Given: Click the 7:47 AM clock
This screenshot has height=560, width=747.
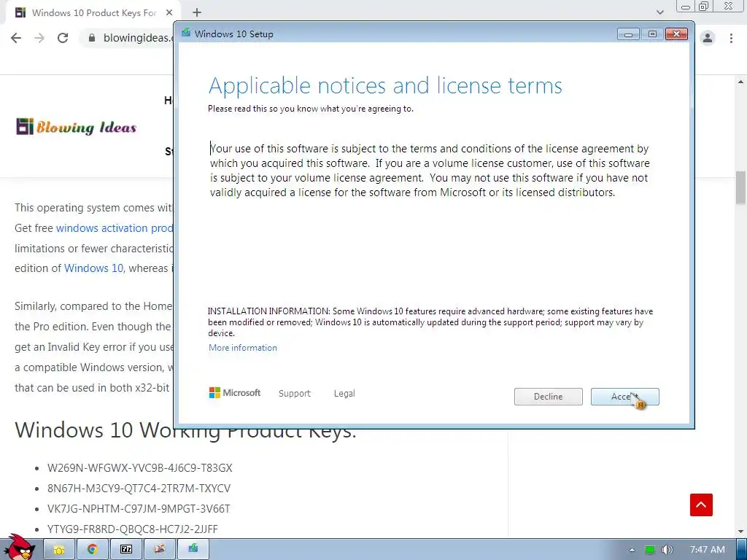Looking at the screenshot, I should tap(708, 550).
